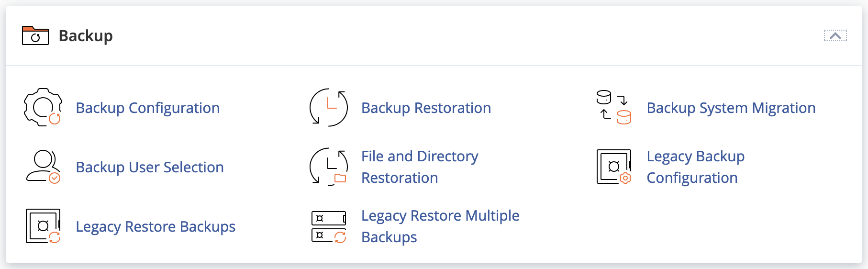Open the Backup Configuration link
Screen dimensions: 868x269
tap(148, 108)
